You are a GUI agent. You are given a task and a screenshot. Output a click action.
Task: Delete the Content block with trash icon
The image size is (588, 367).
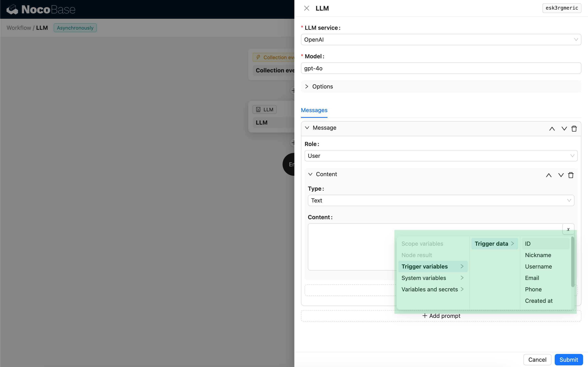(571, 175)
